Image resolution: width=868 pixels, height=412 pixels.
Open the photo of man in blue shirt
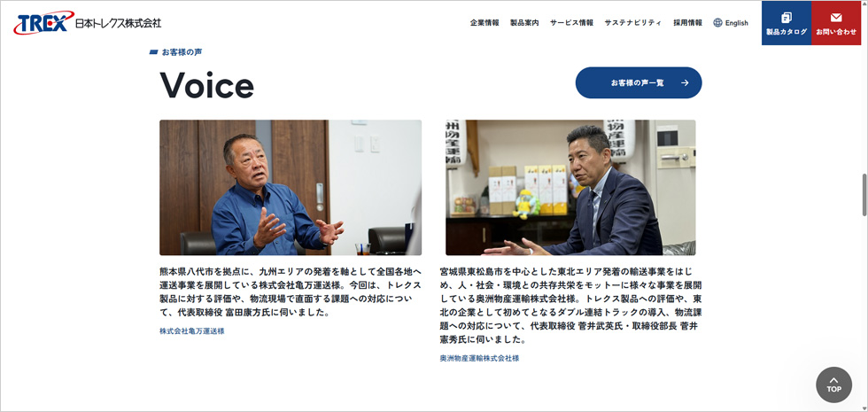pos(291,187)
